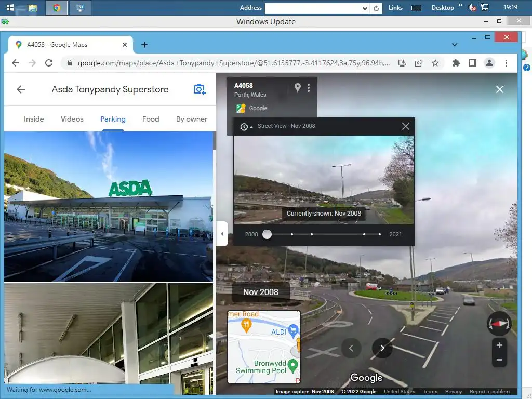Return from Asda Tonypandy Superstore photos

(21, 89)
